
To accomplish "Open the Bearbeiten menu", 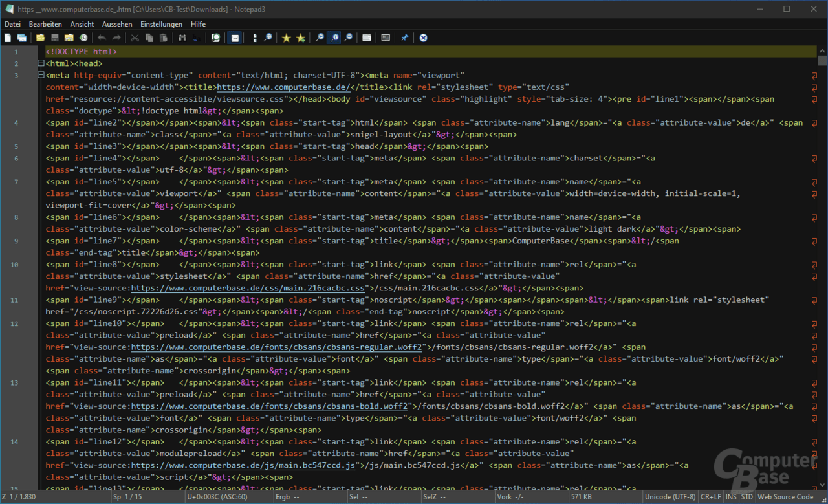I will [x=45, y=24].
